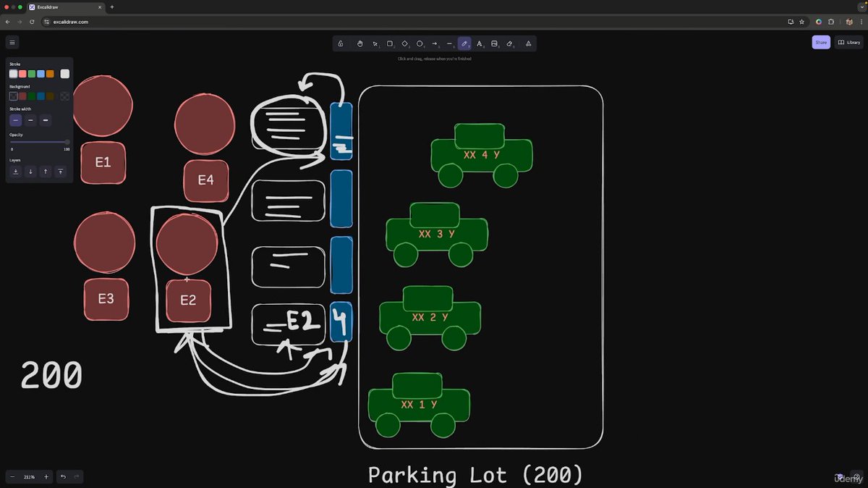Select the Eraser tool
This screenshot has width=868, height=488.
510,43
